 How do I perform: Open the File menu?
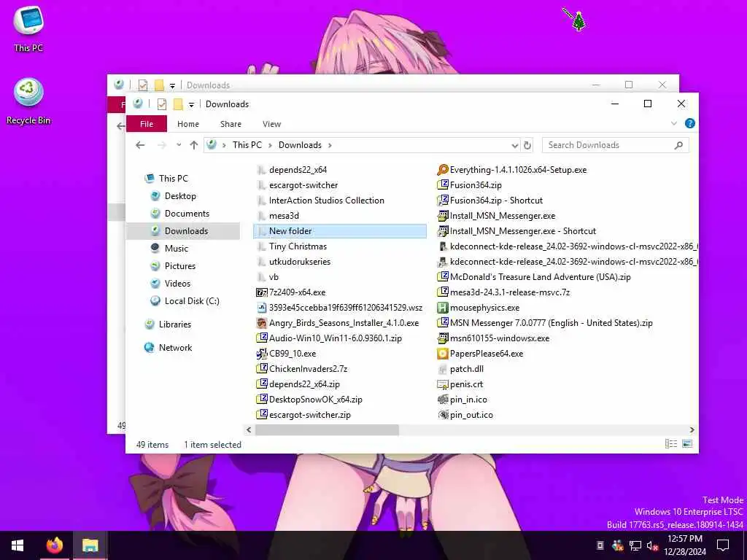(x=147, y=124)
